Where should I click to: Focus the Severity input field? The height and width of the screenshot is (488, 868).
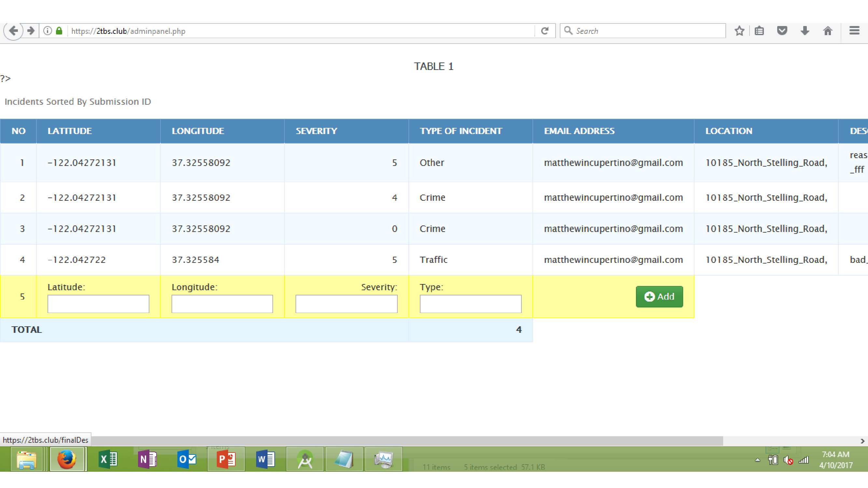pos(346,304)
